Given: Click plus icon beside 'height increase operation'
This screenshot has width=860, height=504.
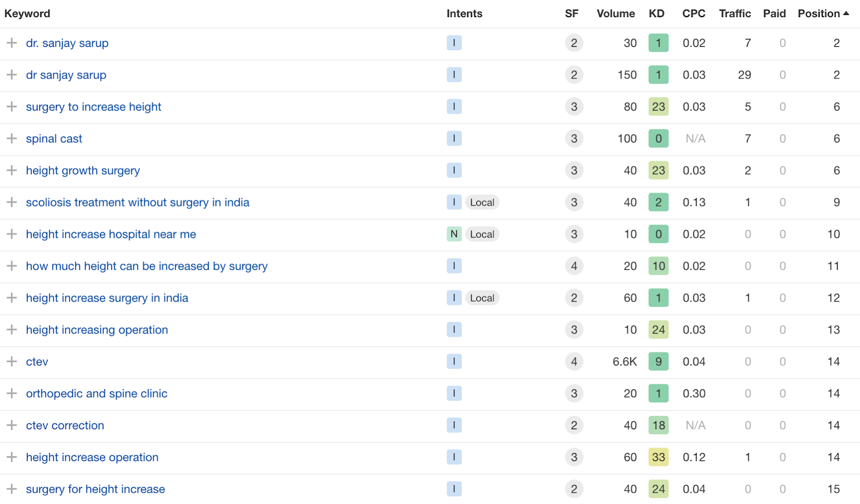Looking at the screenshot, I should pyautogui.click(x=12, y=457).
